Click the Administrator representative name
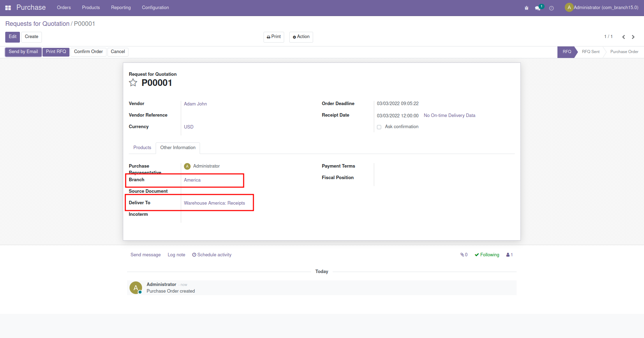The height and width of the screenshot is (338, 644). (x=206, y=166)
